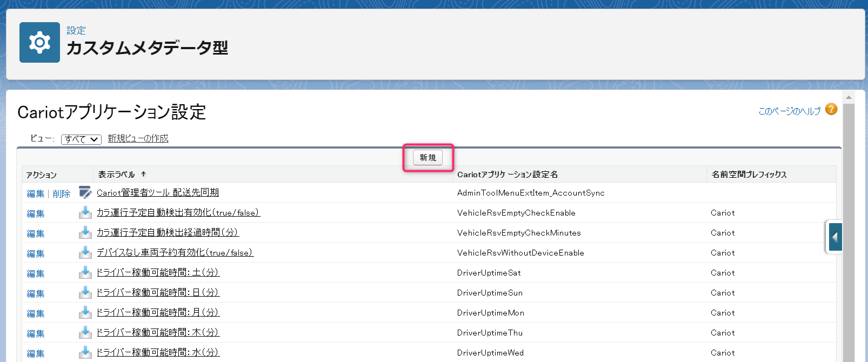Click 編集 for ドライバー稼働可能時間: 月(分)
Screen dimensions: 868x362
pos(36,313)
